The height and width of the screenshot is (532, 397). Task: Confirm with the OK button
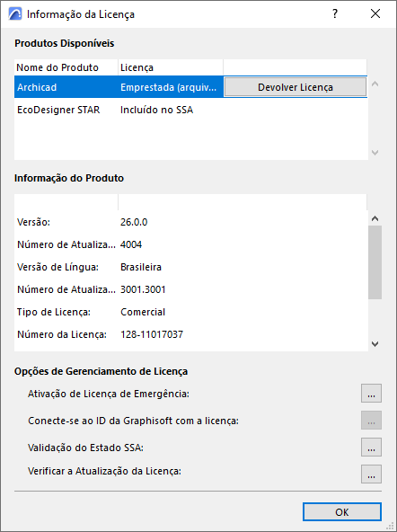pos(342,512)
